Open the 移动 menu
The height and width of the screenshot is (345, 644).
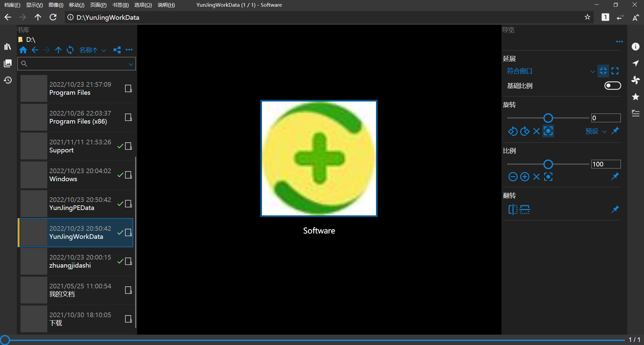77,5
